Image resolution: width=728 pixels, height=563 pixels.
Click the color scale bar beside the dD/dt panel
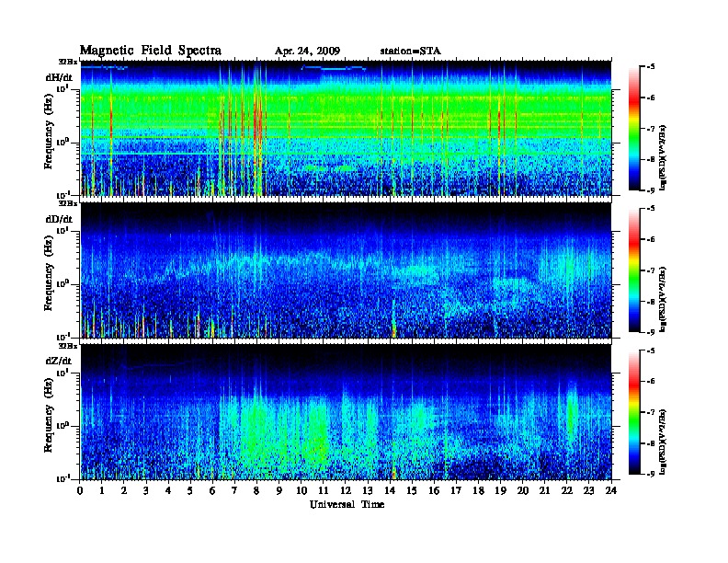point(634,270)
